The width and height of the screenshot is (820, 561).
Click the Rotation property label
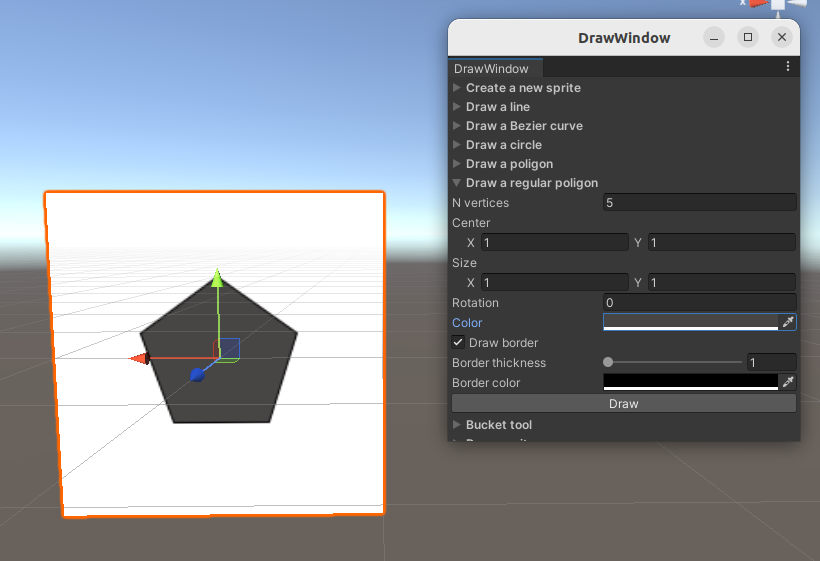(475, 303)
